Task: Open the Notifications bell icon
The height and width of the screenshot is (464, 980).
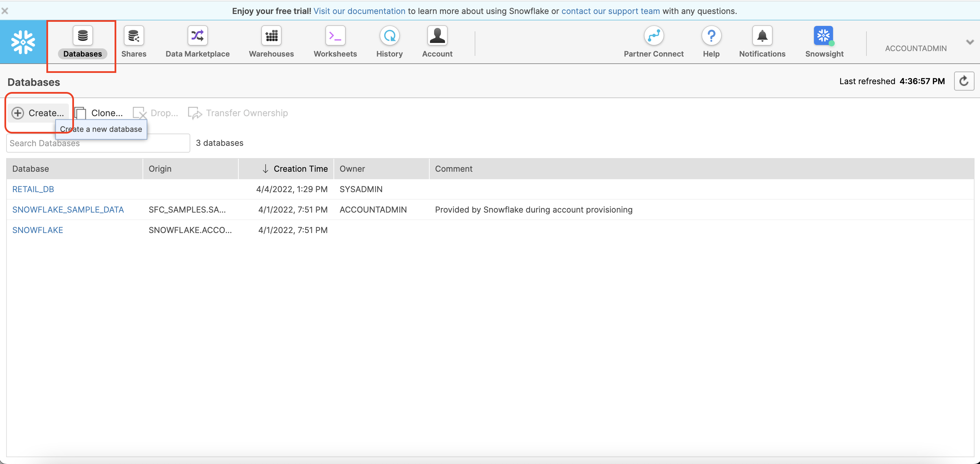Action: coord(762,36)
